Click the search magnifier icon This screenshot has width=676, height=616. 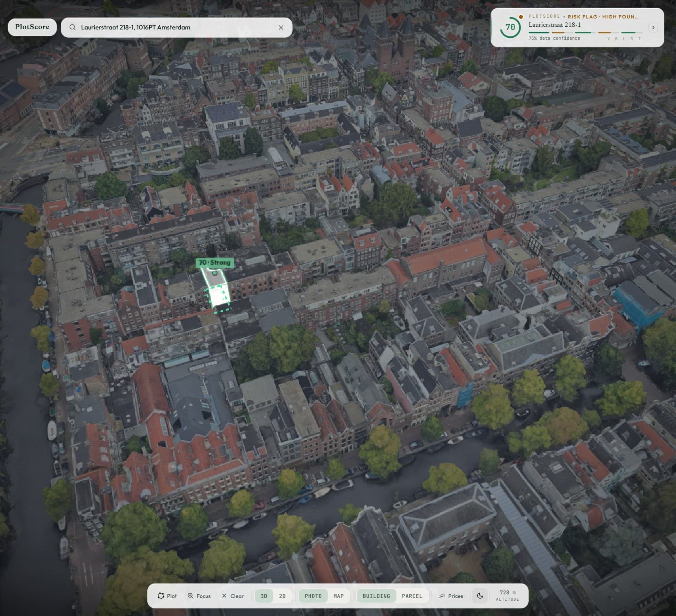73,27
